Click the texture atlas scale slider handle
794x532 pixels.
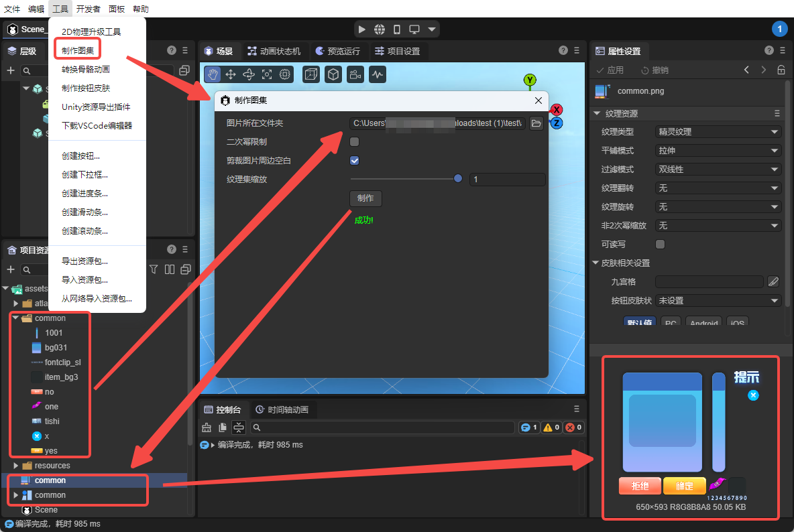coord(458,179)
